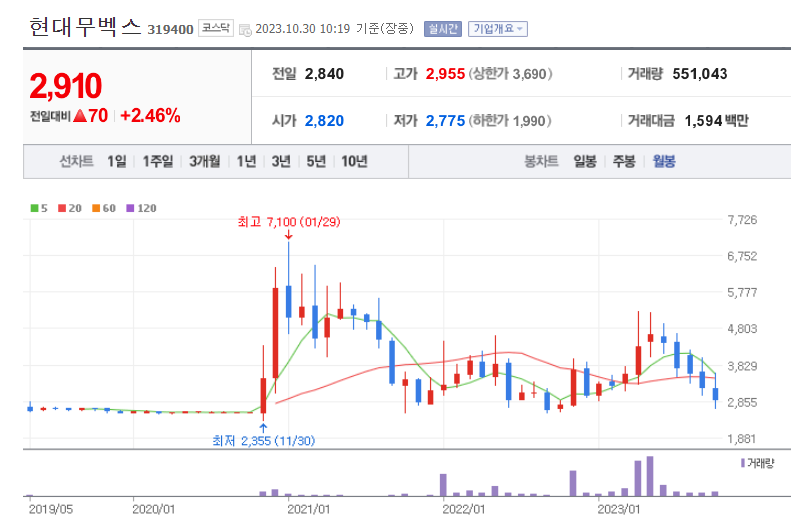The height and width of the screenshot is (530, 791).
Task: Click the 최저 2,355 (11/30) marker
Action: point(264,441)
